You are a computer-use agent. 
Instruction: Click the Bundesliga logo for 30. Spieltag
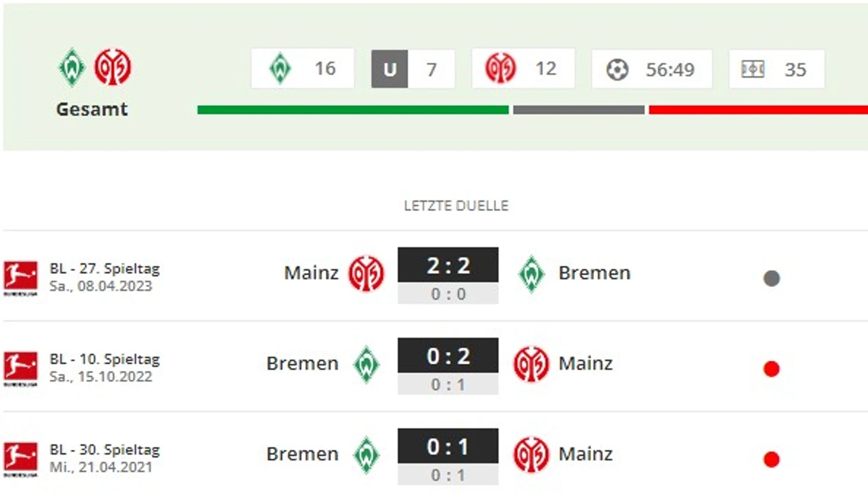click(x=20, y=458)
